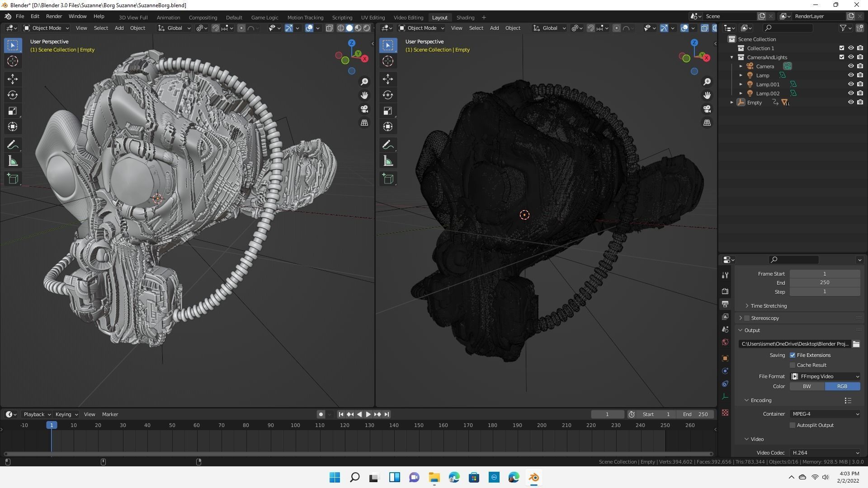This screenshot has height=488, width=868.
Task: Open the Container MPEG-4 dropdown
Action: 825,414
